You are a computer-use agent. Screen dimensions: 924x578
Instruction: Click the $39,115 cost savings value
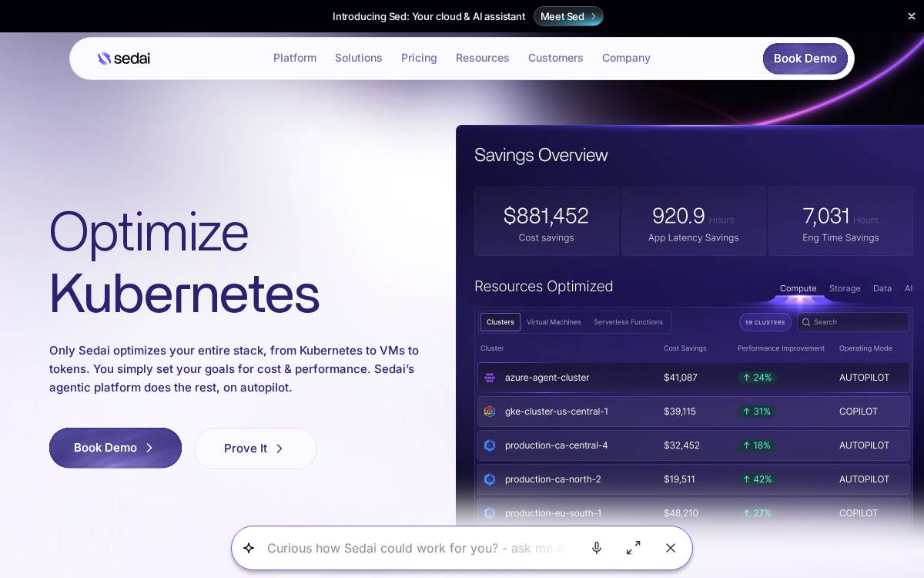(680, 412)
